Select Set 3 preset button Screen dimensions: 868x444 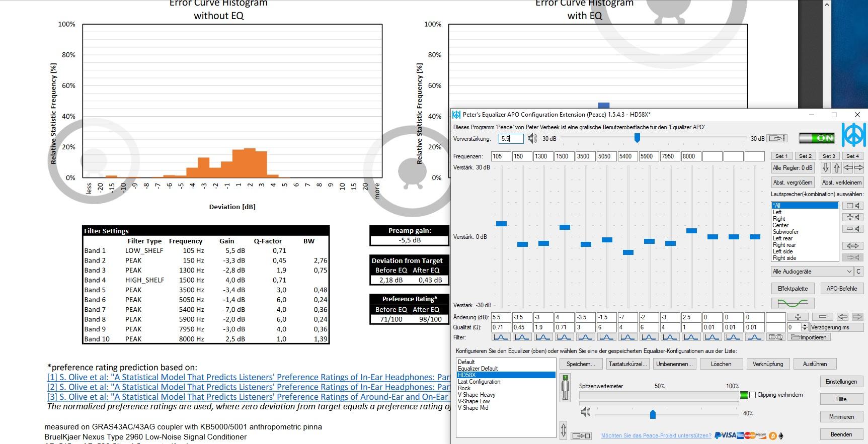coord(829,156)
